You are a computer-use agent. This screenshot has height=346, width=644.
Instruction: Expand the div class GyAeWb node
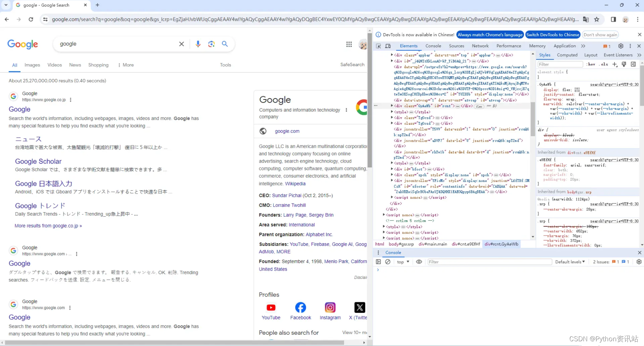pos(392,106)
